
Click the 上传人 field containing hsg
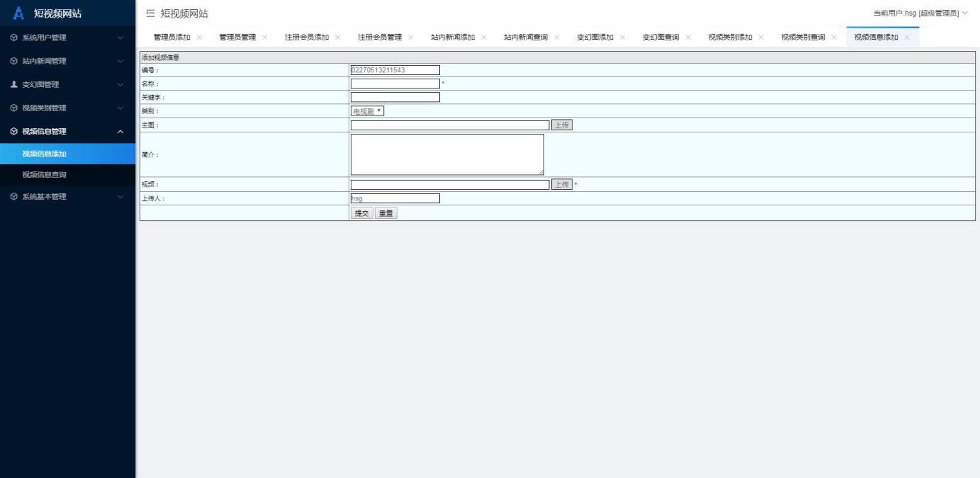(395, 198)
